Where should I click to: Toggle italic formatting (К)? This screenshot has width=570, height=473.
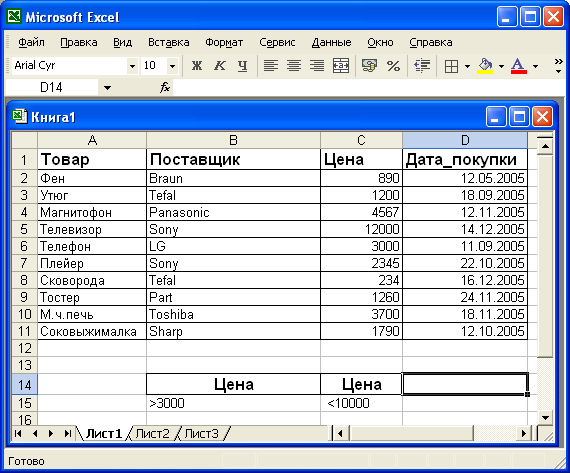pyautogui.click(x=220, y=66)
